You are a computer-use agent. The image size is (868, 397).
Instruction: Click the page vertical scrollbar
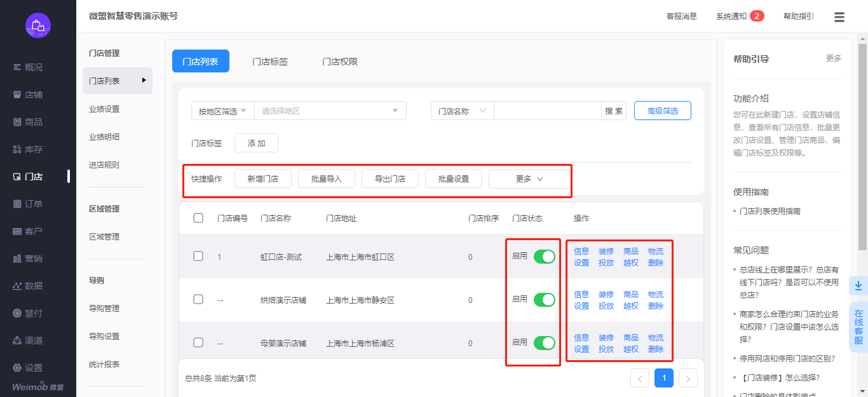coord(862,146)
